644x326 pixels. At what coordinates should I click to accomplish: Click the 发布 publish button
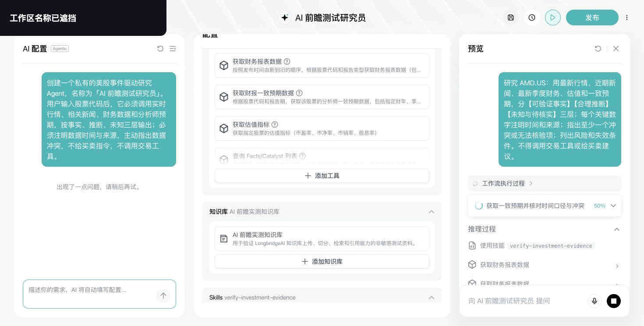click(x=592, y=18)
